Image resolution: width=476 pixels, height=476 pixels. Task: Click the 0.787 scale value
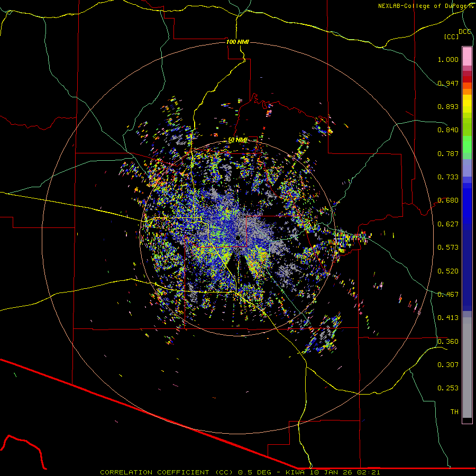(x=448, y=153)
